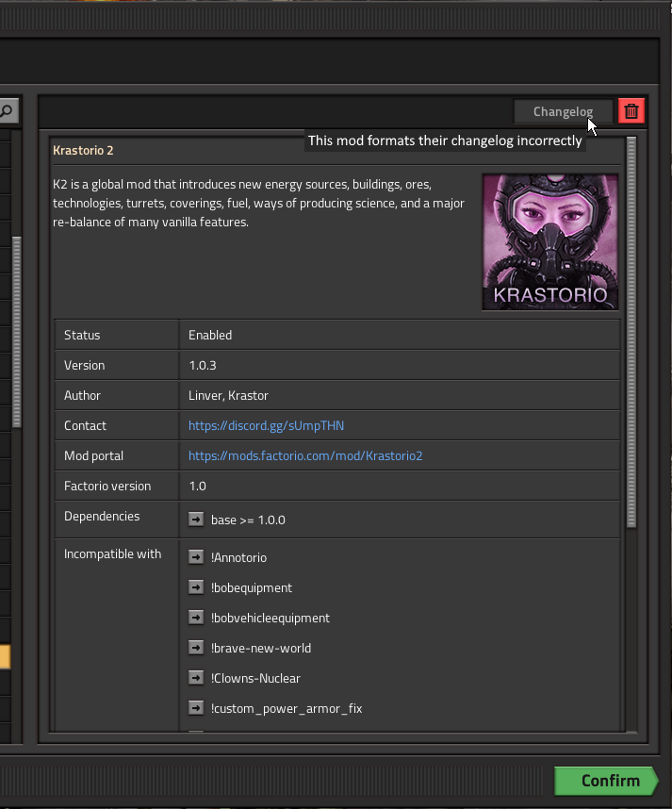
Task: Click the red trash icon to delete mod
Action: pos(631,111)
